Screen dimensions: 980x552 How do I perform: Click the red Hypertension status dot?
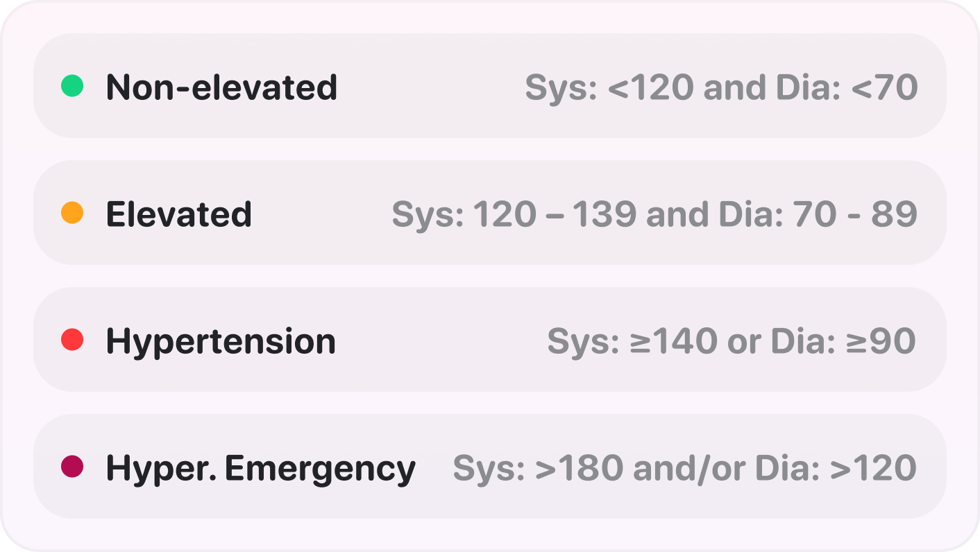click(72, 340)
